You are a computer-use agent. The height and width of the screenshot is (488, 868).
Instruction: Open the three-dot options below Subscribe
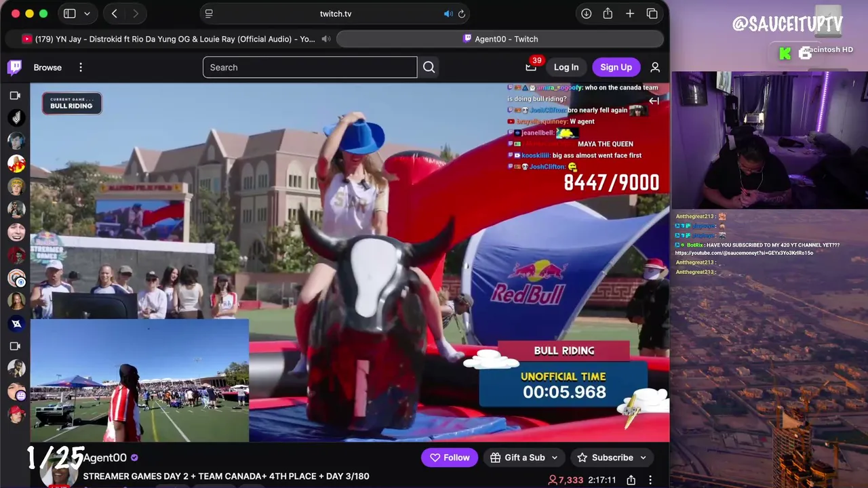pyautogui.click(x=650, y=480)
